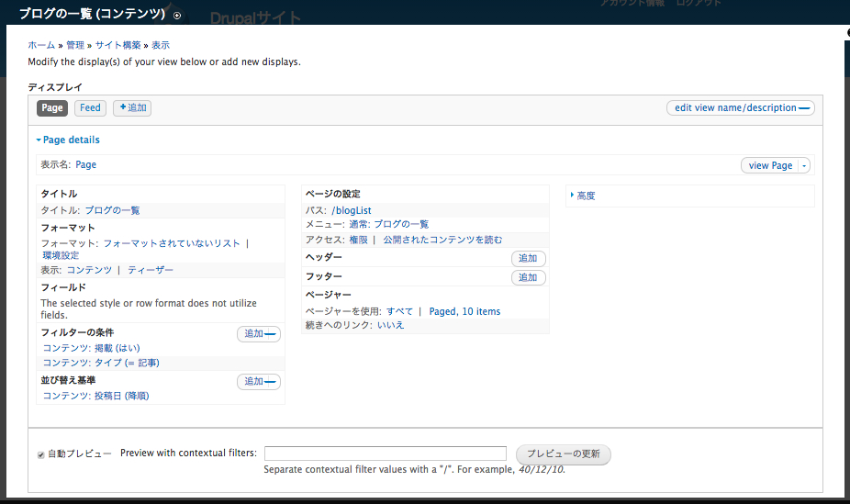Select the Page display tab

pos(52,108)
